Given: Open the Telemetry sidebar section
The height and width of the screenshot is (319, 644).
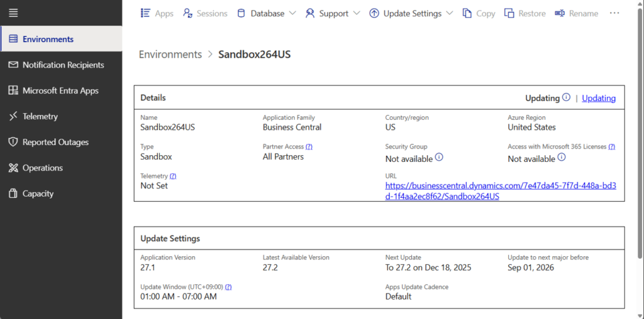Looking at the screenshot, I should tap(40, 116).
